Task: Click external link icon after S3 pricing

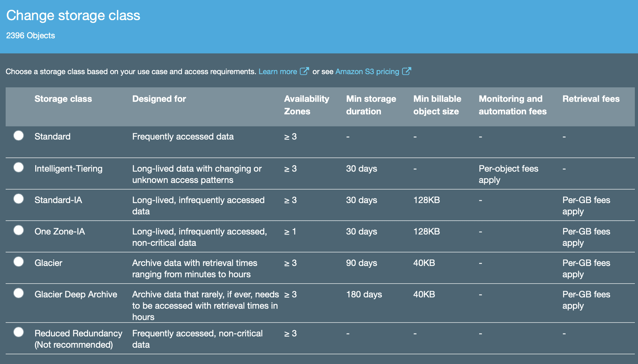Action: pos(406,71)
